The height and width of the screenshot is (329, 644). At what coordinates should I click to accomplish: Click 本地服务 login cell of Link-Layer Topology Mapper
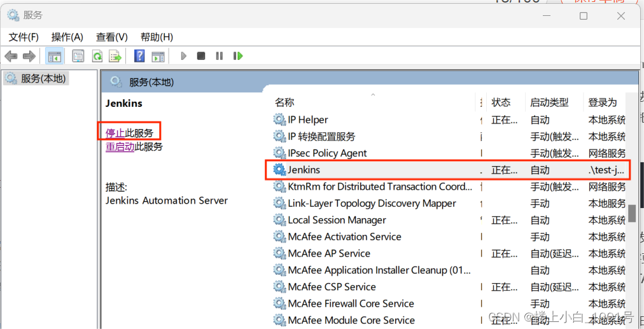pyautogui.click(x=606, y=203)
